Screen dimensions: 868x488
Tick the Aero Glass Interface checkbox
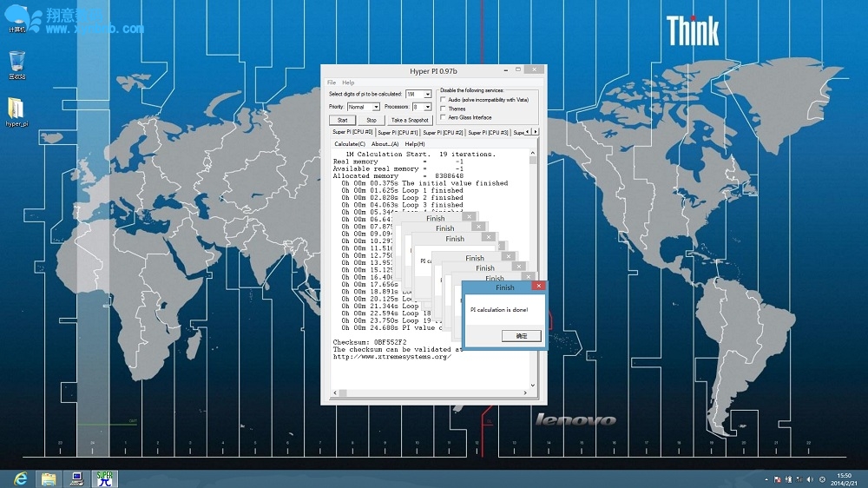click(x=444, y=117)
